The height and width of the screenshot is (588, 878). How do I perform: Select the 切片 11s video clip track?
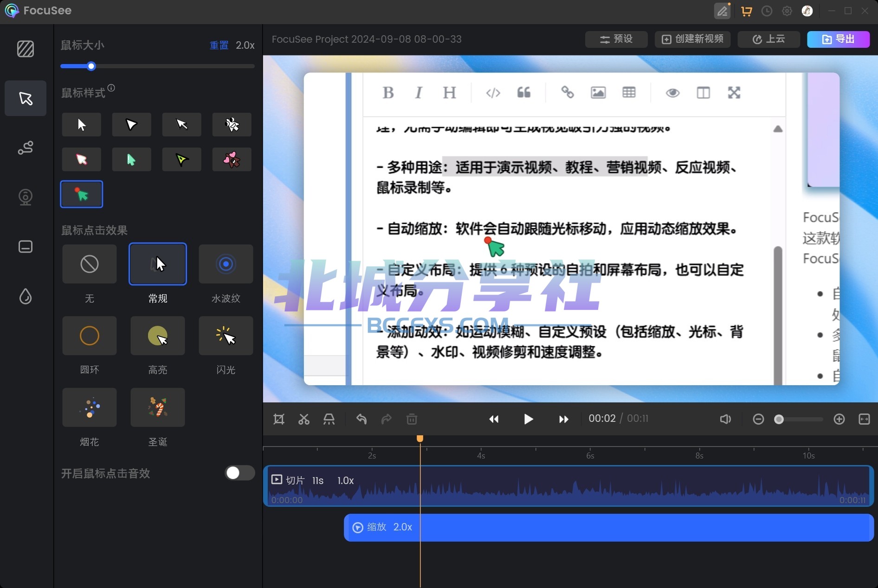(x=568, y=486)
